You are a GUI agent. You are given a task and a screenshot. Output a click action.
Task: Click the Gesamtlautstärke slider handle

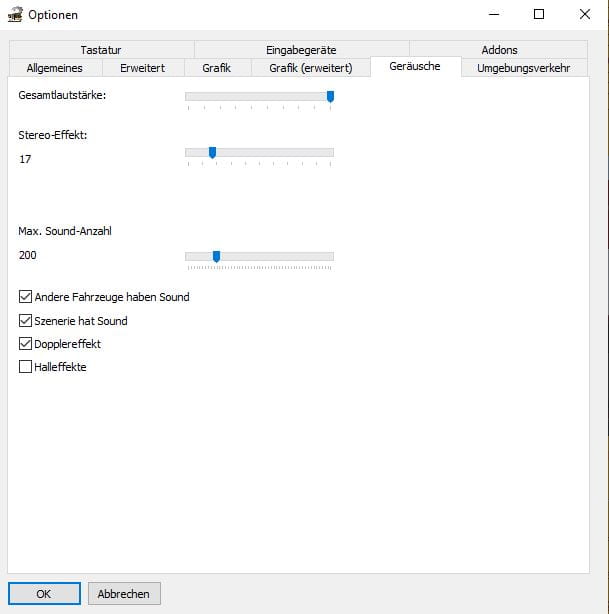(x=330, y=96)
